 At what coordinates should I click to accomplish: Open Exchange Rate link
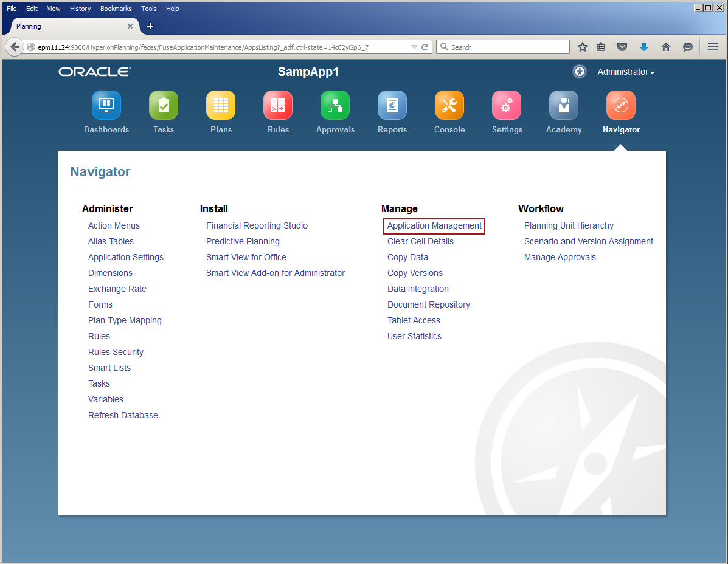pos(117,289)
